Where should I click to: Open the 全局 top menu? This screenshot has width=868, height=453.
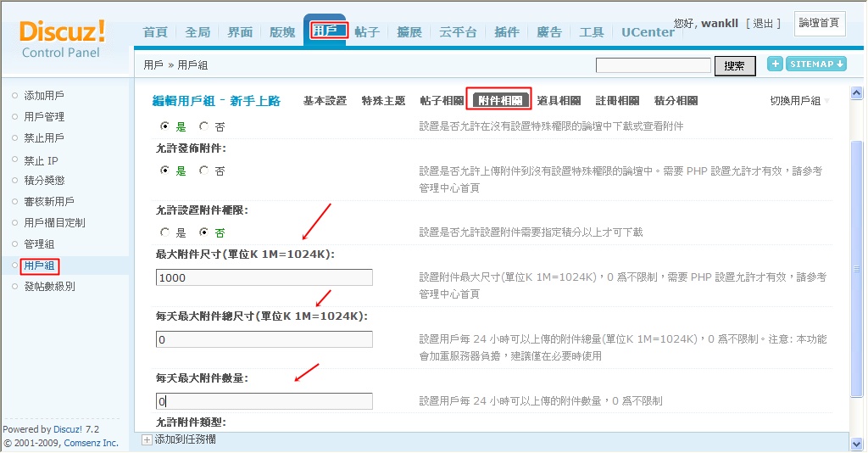click(198, 32)
